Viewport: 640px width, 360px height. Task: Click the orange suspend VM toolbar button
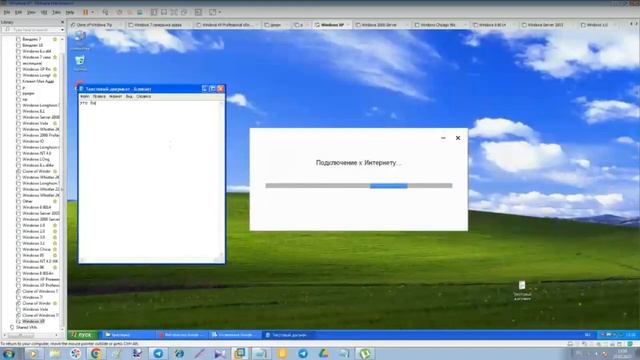(x=86, y=12)
